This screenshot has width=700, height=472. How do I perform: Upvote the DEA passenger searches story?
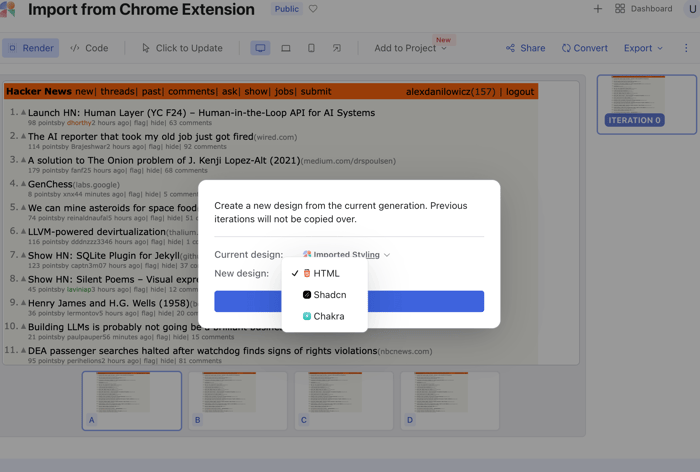tap(23, 351)
